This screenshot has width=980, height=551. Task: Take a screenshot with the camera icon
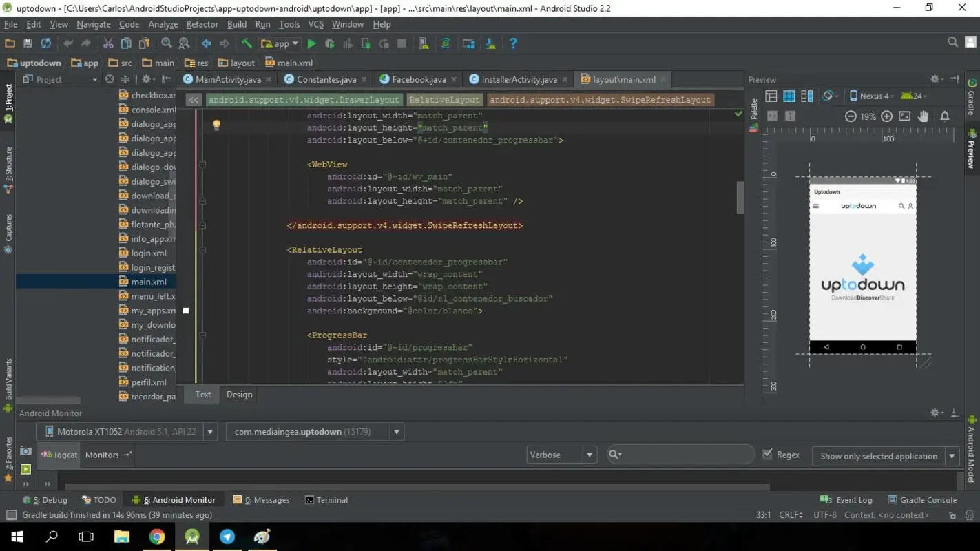[x=25, y=450]
